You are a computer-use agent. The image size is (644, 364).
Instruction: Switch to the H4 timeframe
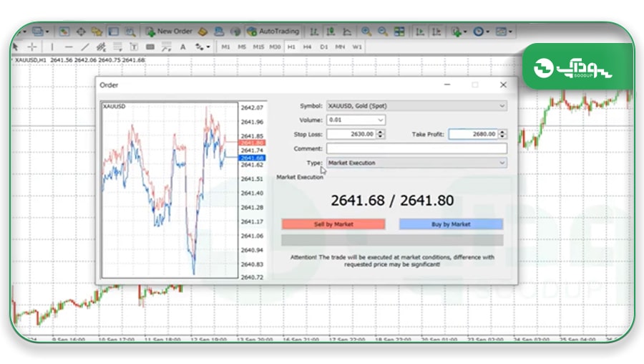tap(307, 47)
